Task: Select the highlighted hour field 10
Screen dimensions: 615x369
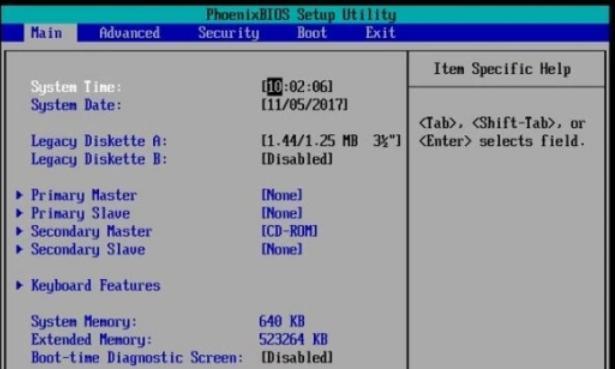Action: point(274,87)
